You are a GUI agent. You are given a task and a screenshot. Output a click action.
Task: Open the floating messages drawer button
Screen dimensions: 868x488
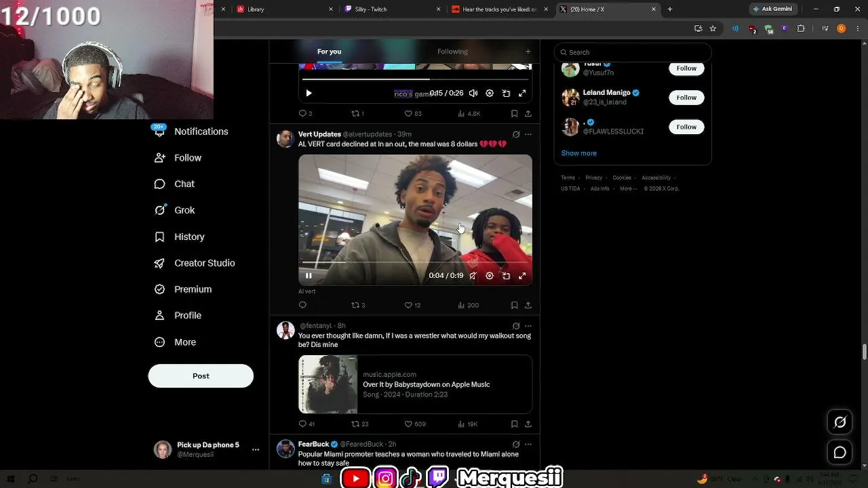[840, 452]
